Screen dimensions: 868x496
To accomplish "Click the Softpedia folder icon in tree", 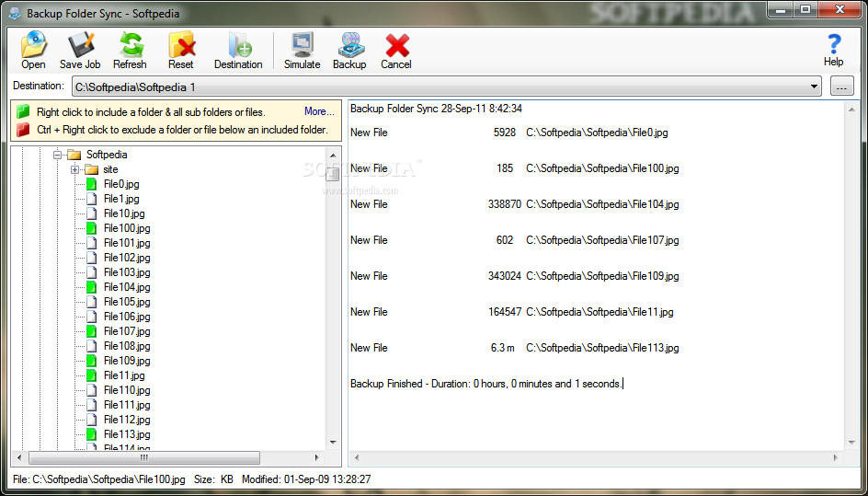I will click(74, 155).
